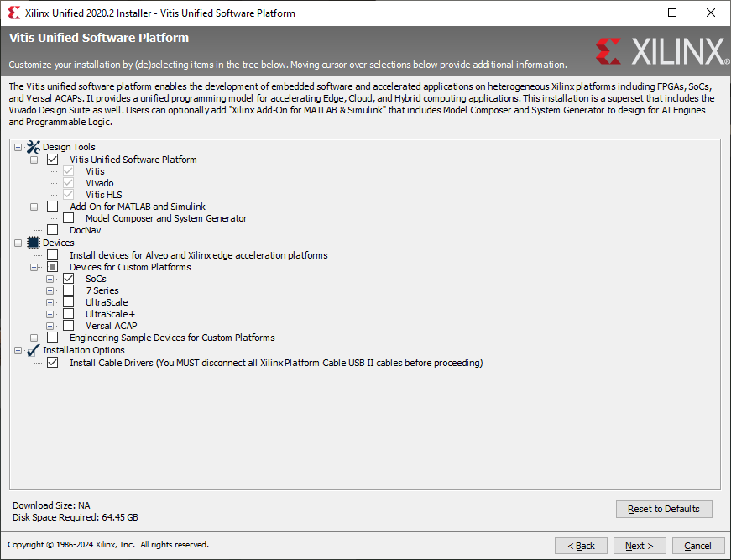The width and height of the screenshot is (731, 560).
Task: Tick the Versal ACAP checkbox
Action: tap(69, 326)
